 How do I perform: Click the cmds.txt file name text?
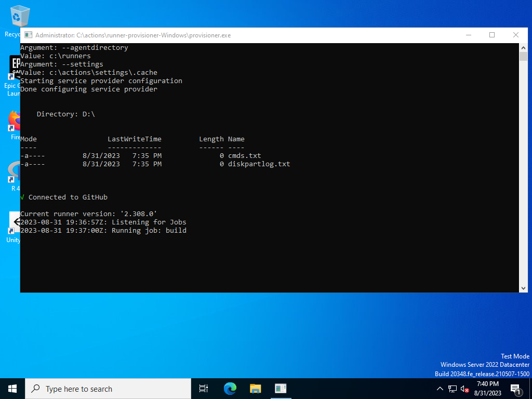(245, 156)
